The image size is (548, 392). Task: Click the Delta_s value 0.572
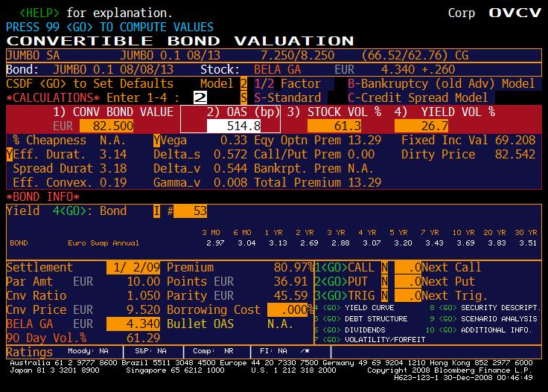pos(230,154)
